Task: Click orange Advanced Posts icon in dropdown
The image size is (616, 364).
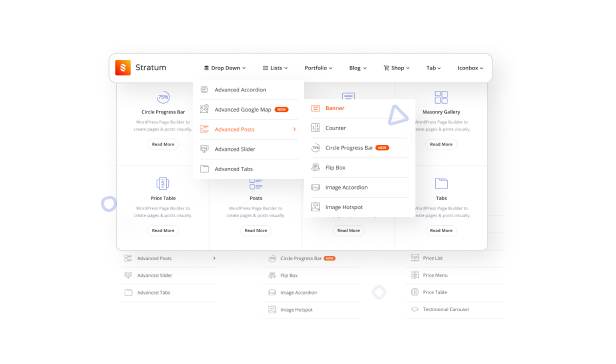Action: click(x=204, y=129)
